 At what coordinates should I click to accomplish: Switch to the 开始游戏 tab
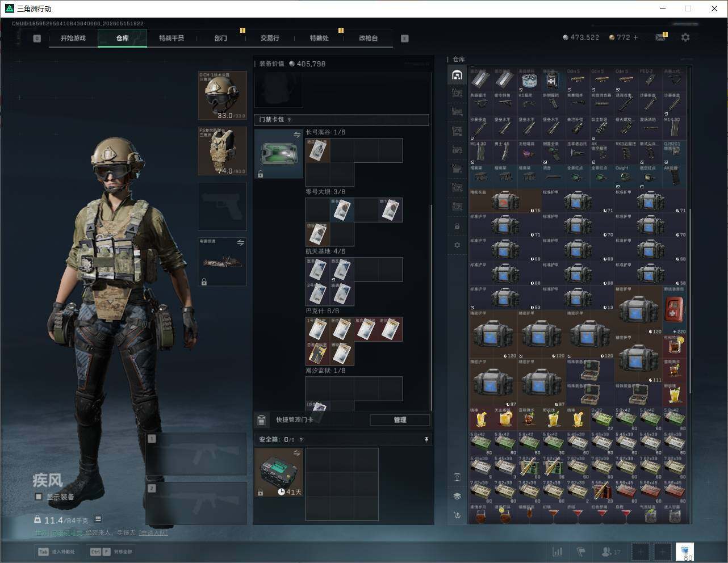(x=73, y=38)
